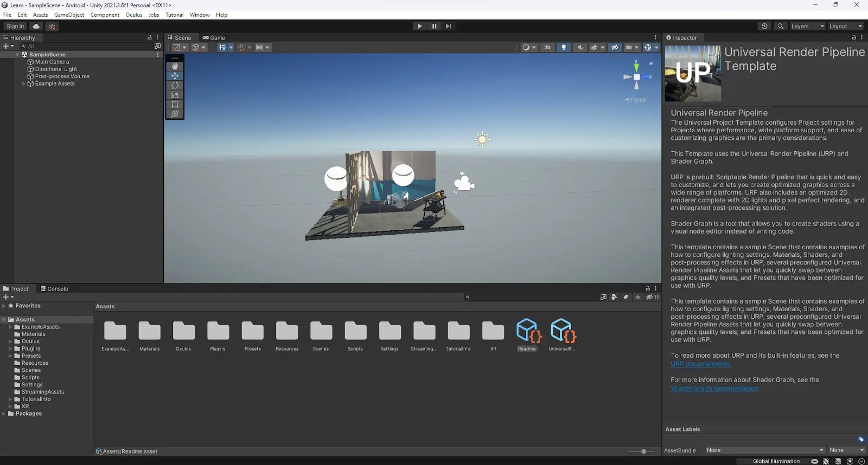The height and width of the screenshot is (465, 868).
Task: Expand the Favorites section
Action: (x=4, y=306)
